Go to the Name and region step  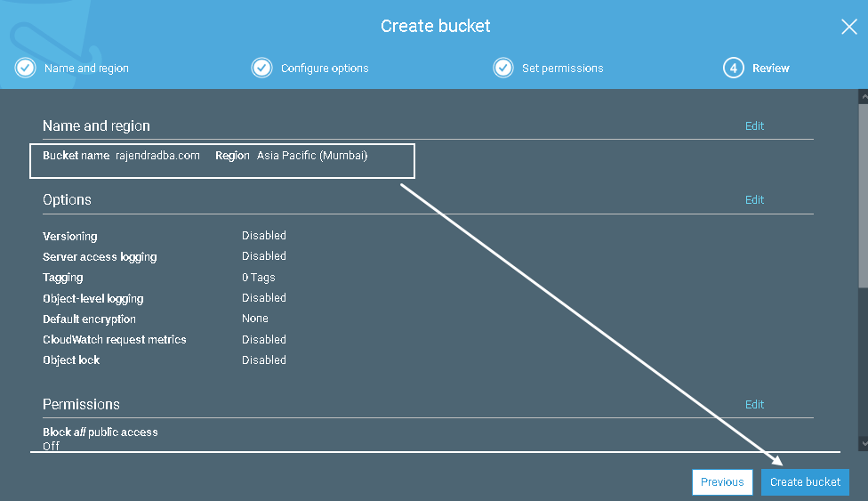coord(86,69)
